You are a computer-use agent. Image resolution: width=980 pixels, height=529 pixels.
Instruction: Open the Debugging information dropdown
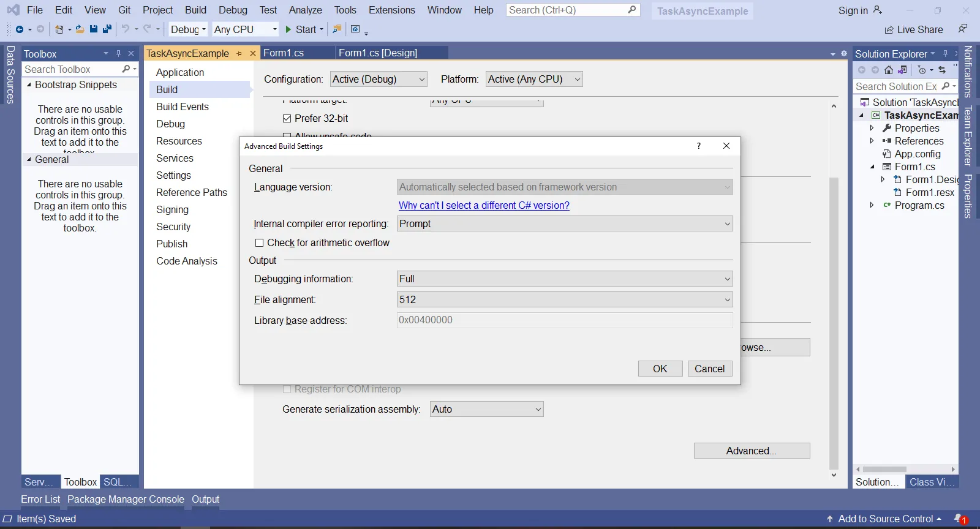[565, 279]
